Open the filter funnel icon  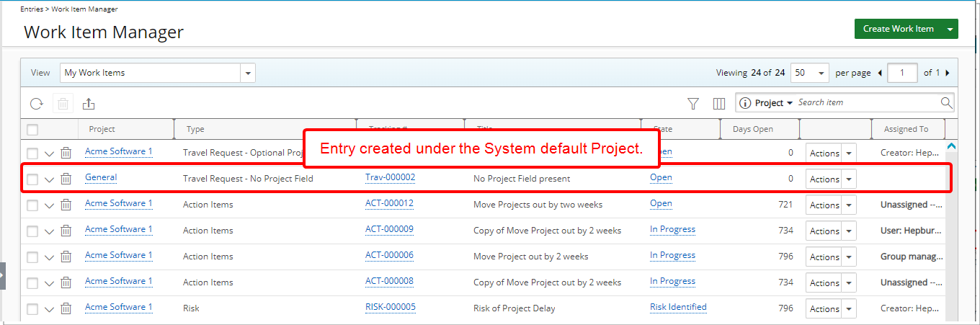(693, 104)
